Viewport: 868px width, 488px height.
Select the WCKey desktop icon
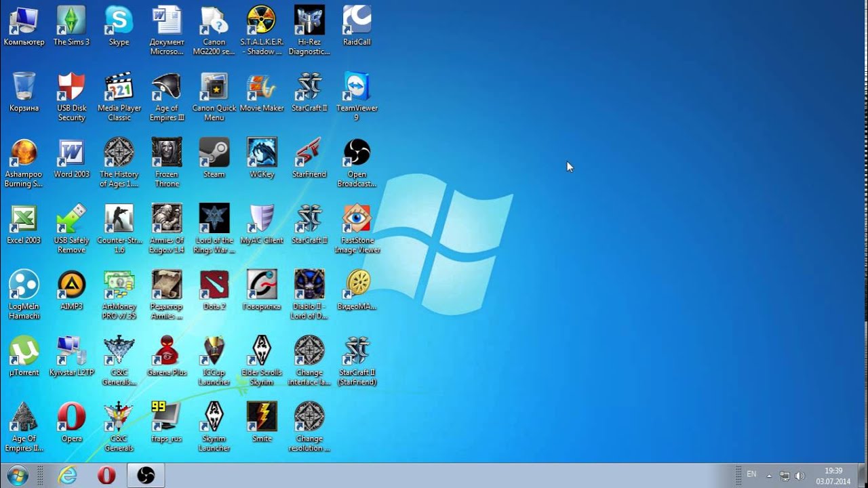[262, 159]
